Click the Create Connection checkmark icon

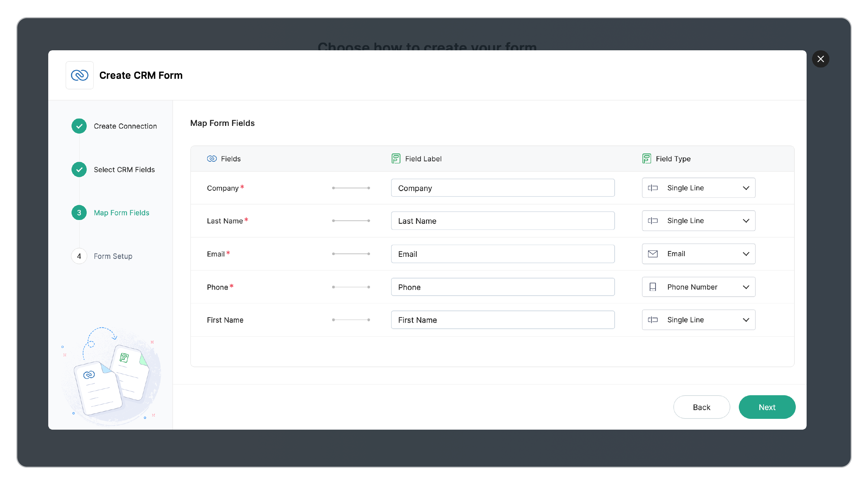[79, 126]
